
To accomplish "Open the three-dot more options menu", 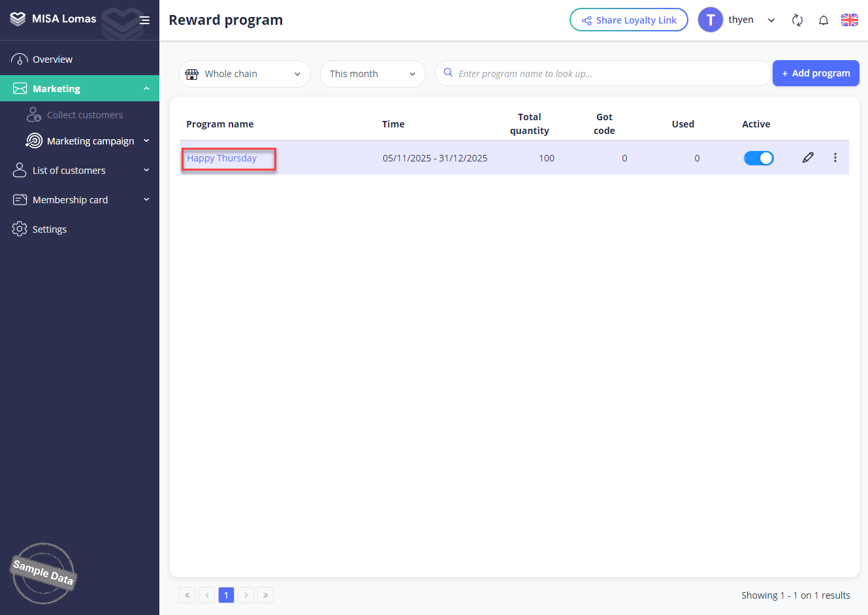I will coord(835,158).
